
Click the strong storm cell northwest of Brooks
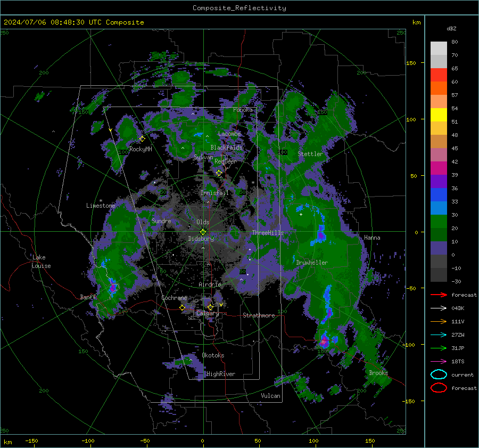(x=324, y=342)
